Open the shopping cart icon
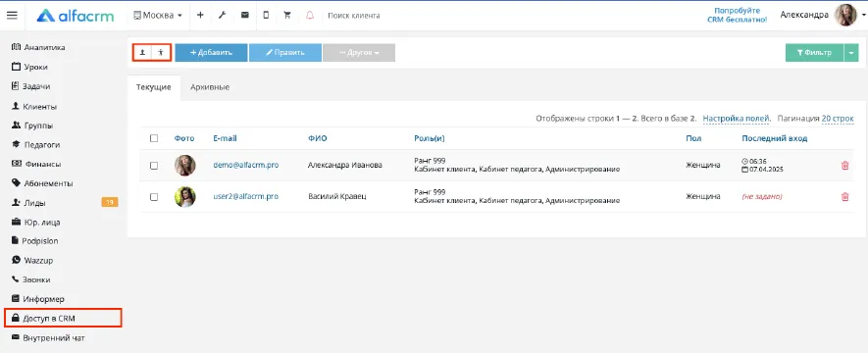The width and height of the screenshot is (868, 353). [287, 16]
